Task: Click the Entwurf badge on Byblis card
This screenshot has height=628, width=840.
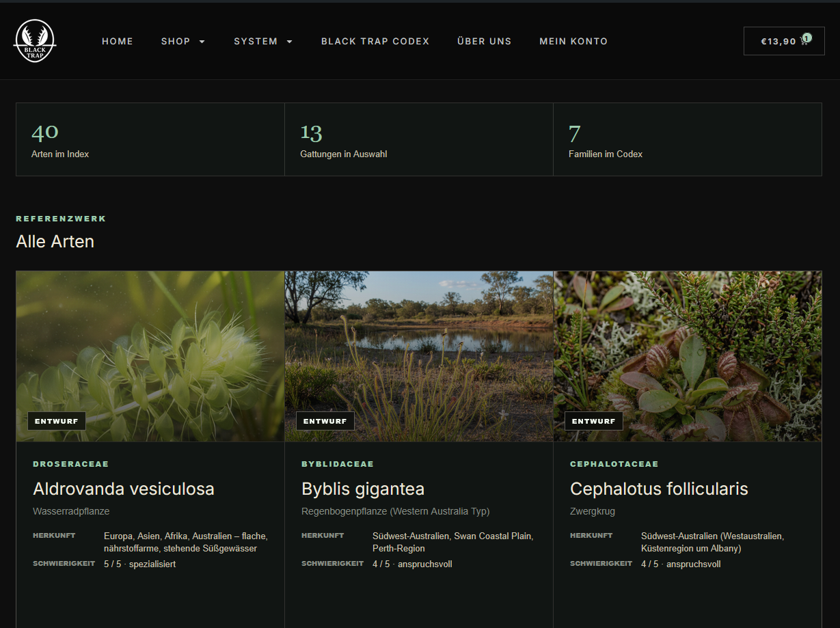Action: (x=325, y=421)
